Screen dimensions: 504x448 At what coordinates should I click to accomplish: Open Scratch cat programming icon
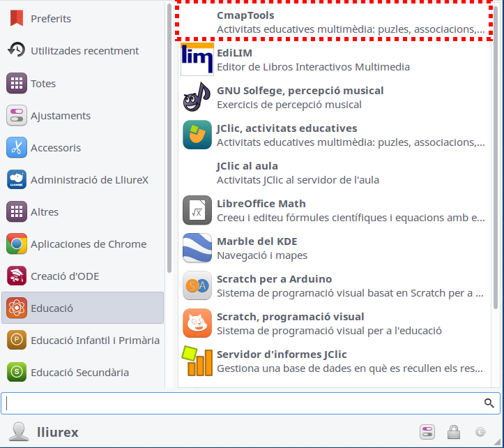[197, 323]
